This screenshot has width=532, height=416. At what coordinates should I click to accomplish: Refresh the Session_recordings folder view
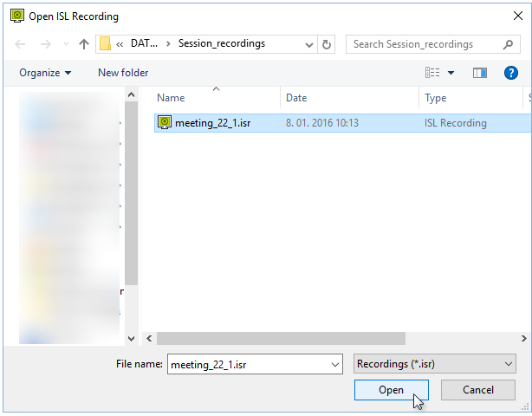[327, 44]
